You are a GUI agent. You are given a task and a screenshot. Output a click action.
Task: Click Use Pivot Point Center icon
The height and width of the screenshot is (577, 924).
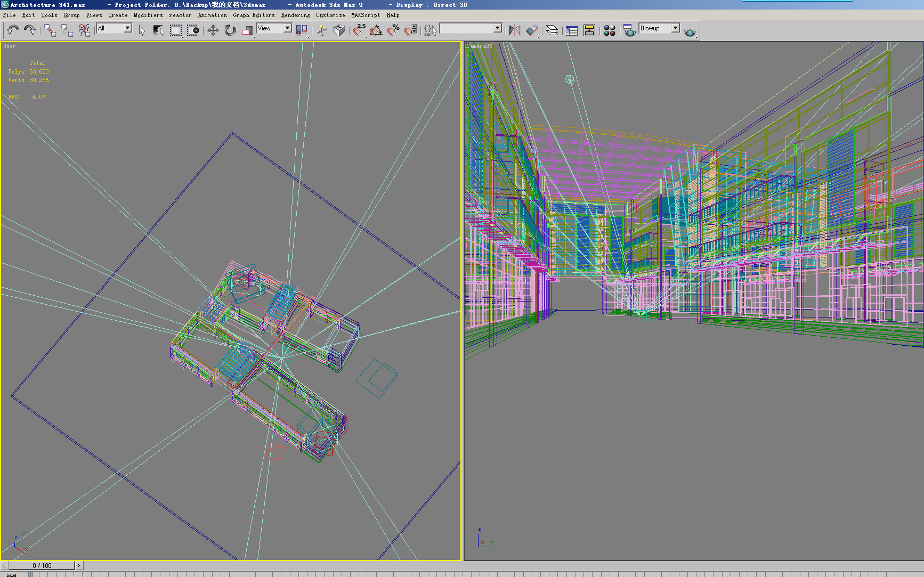coord(302,30)
